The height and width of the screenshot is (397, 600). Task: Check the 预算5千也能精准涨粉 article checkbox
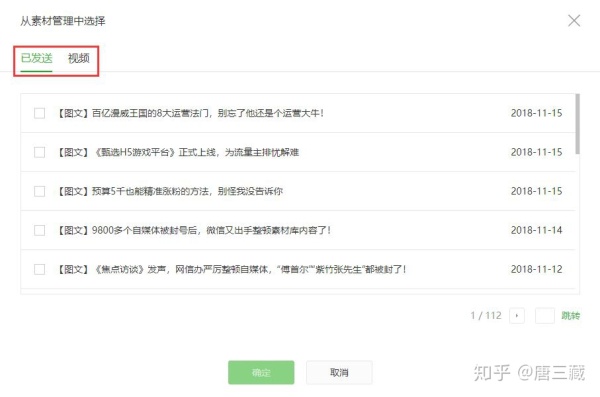click(x=39, y=191)
